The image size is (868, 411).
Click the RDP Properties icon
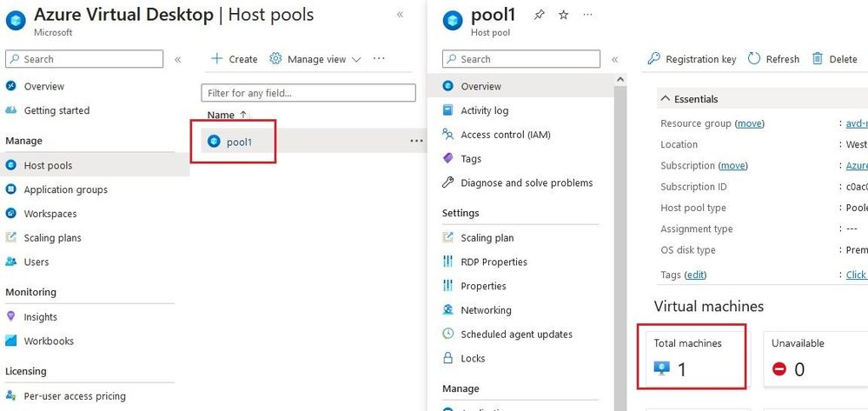(447, 262)
